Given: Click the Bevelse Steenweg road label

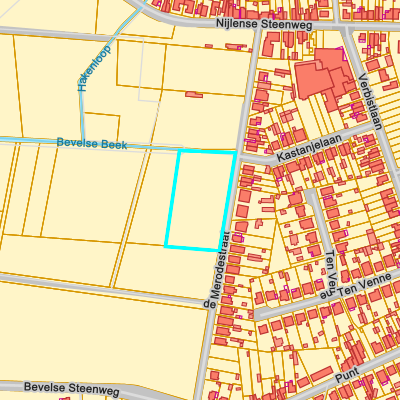Looking at the screenshot, I should 72,389.
